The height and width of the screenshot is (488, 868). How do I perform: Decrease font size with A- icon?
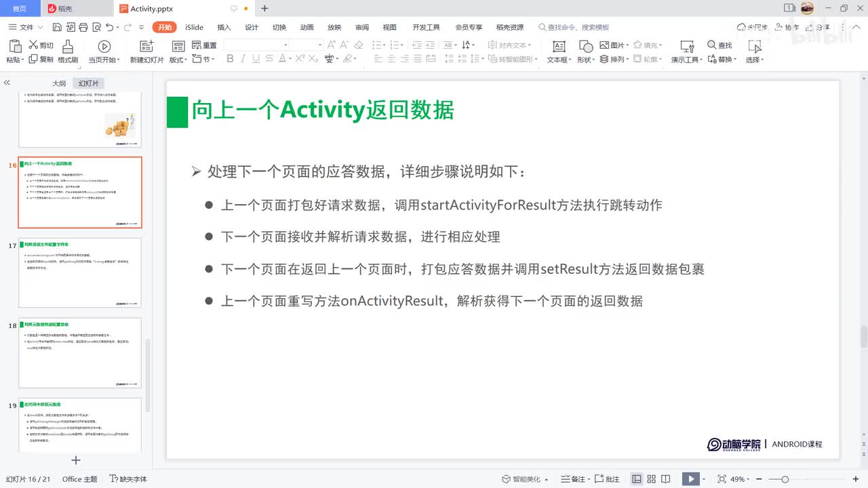tap(345, 45)
